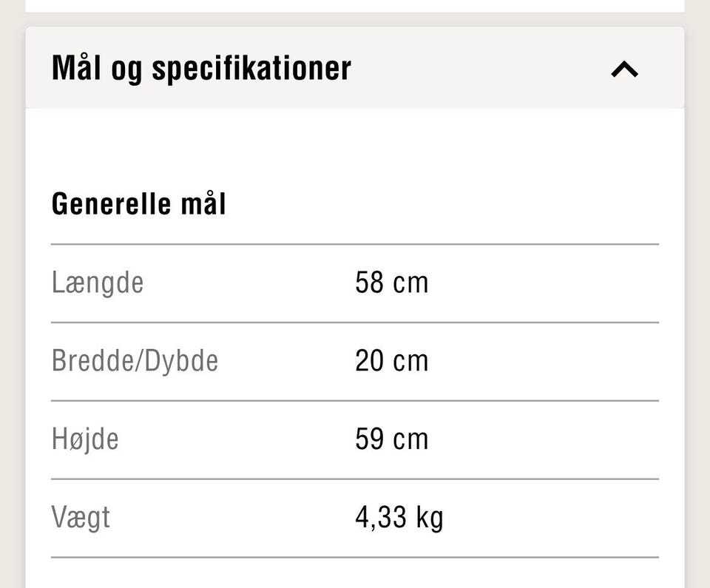Select the Vægt label
The height and width of the screenshot is (588, 710).
(x=81, y=518)
